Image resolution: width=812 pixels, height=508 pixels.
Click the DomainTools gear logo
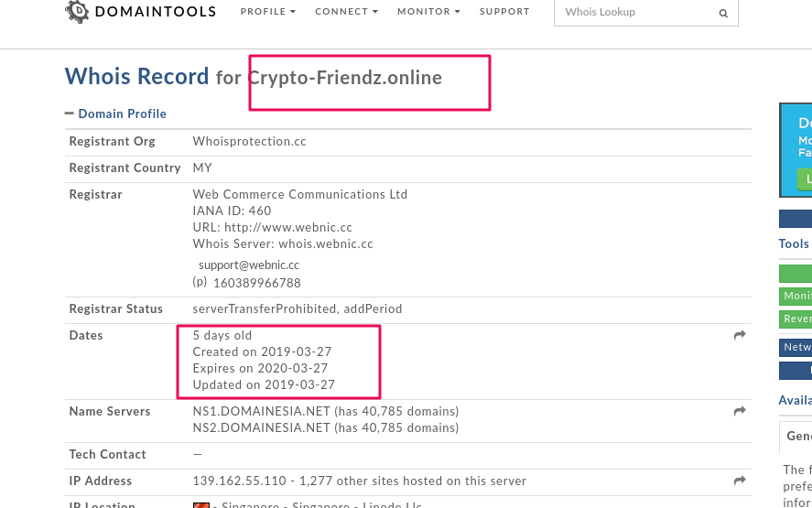click(77, 11)
